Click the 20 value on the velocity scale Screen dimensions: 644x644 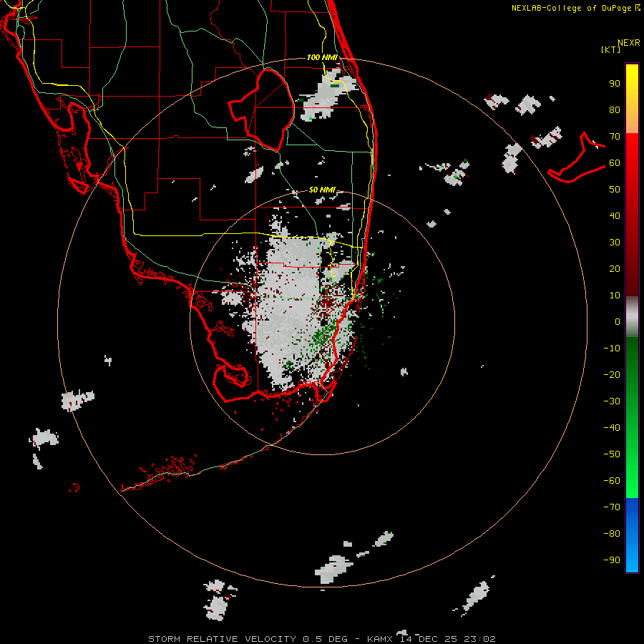coord(615,269)
